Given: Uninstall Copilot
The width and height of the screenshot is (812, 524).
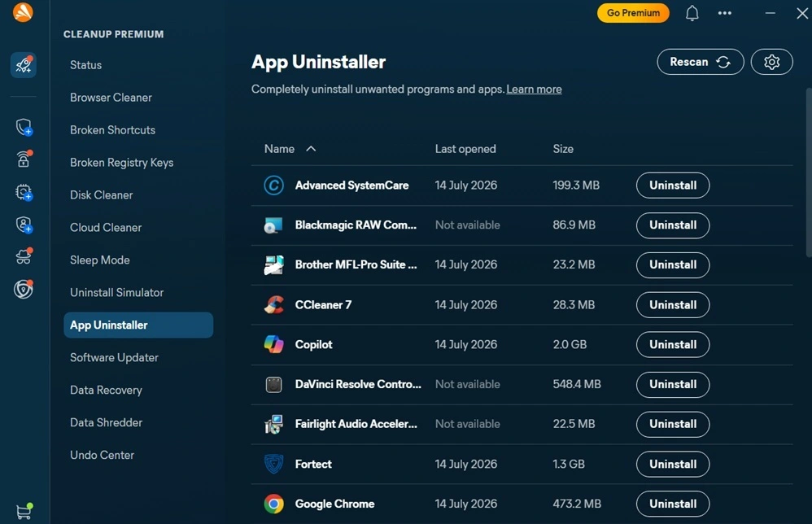Looking at the screenshot, I should (x=673, y=345).
